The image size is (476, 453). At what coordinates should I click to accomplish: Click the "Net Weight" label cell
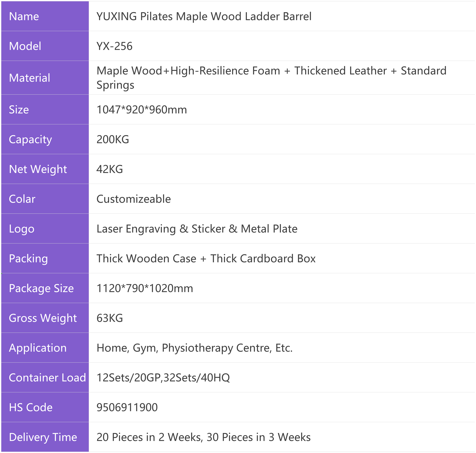[x=45, y=169]
